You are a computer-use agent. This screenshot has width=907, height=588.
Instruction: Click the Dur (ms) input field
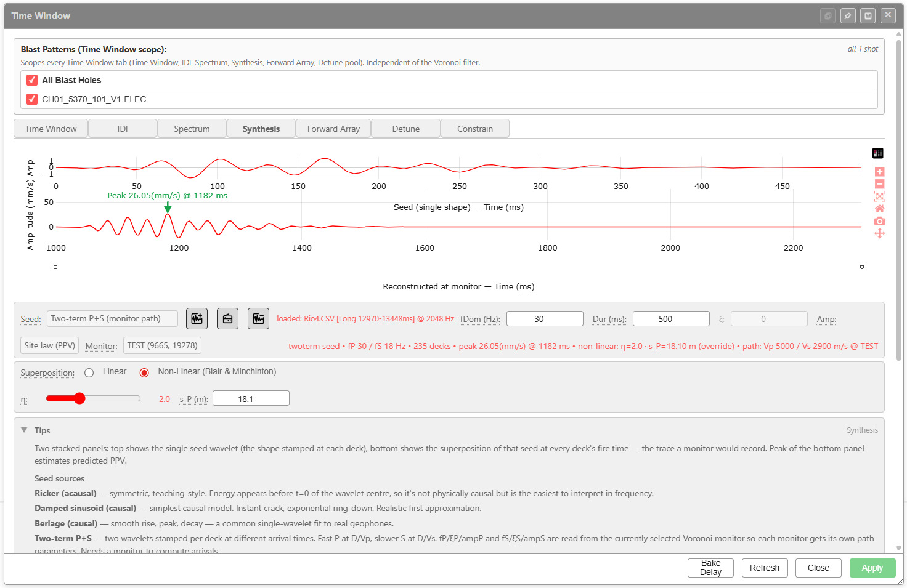tap(671, 319)
